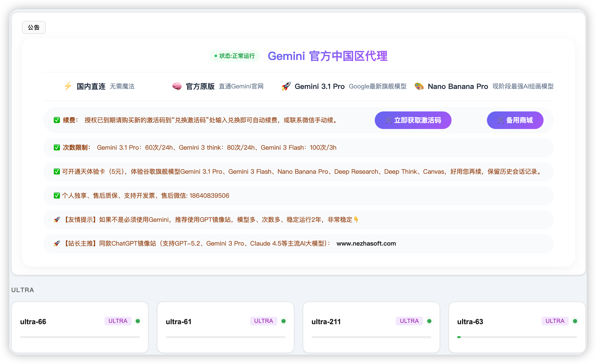Click the 状态:正常运行 status badge

[234, 56]
